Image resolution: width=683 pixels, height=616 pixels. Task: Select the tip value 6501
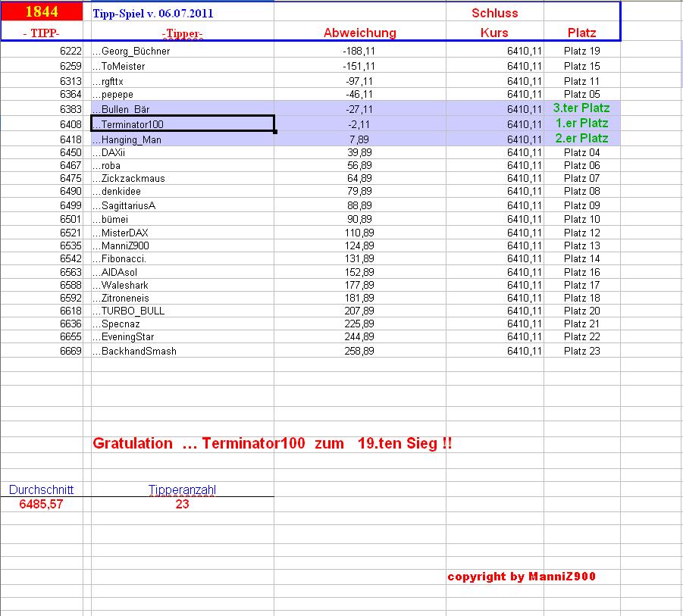point(70,219)
